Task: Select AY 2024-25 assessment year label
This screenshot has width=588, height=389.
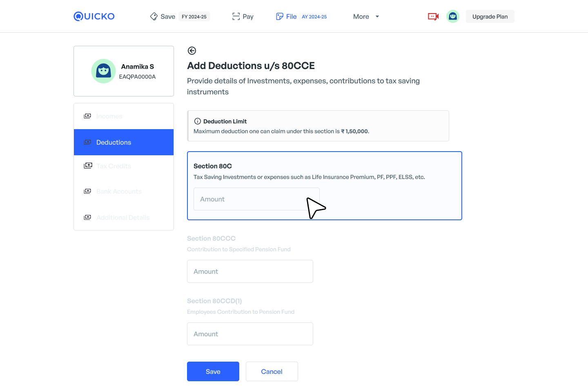Action: [x=314, y=17]
